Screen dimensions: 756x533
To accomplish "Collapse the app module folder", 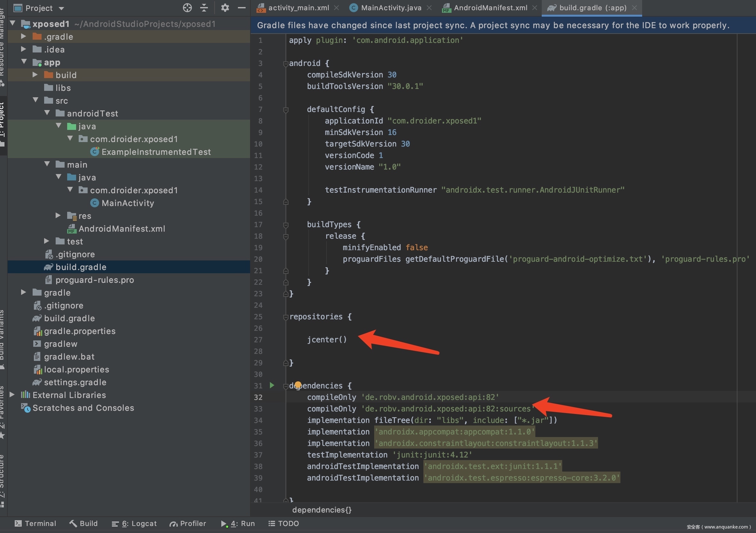I will 24,62.
